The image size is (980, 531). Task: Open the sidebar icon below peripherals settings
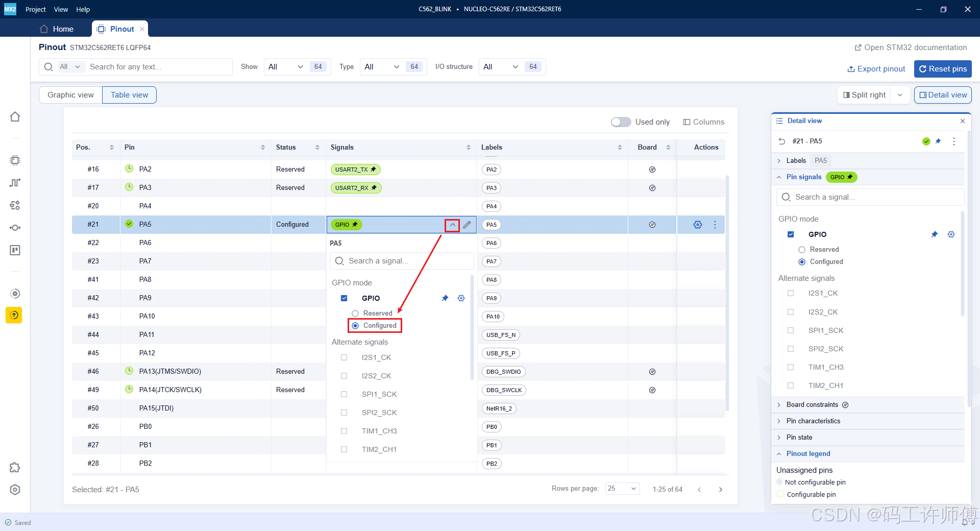click(15, 228)
